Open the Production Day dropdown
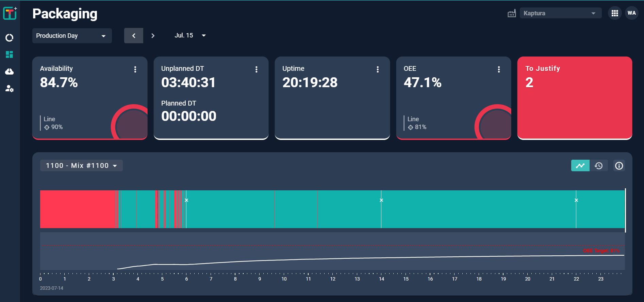Viewport: 644px width, 302px height. 72,36
